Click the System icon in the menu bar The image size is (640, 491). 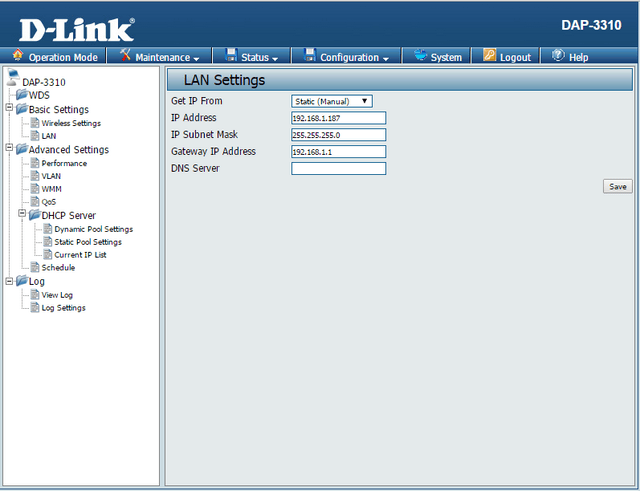point(420,55)
